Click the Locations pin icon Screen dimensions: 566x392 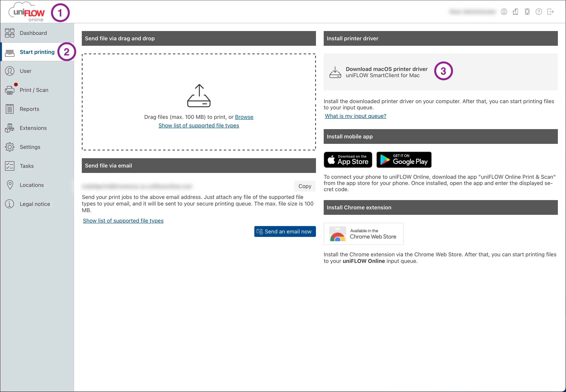click(10, 185)
